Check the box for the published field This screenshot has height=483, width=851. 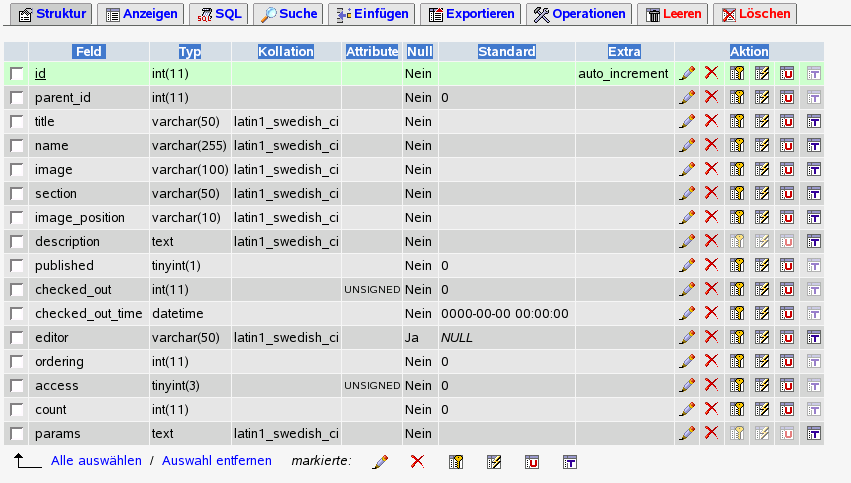coord(17,266)
